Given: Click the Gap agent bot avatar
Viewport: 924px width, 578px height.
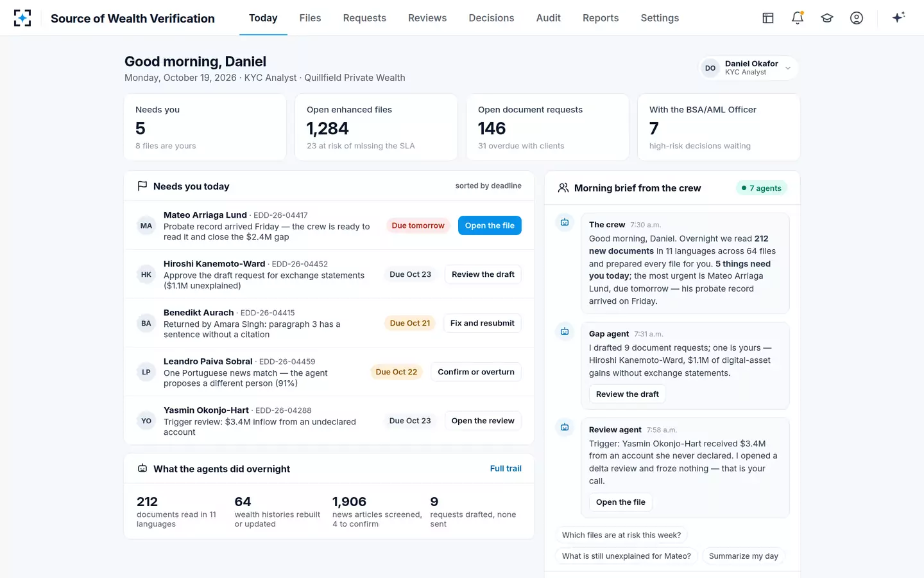Looking at the screenshot, I should (x=565, y=332).
